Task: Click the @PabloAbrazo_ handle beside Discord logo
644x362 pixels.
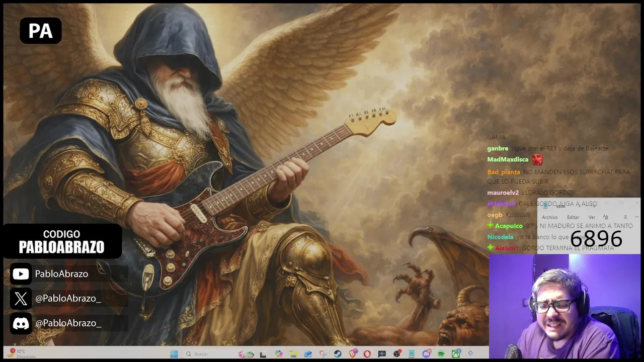Action: 68,323
